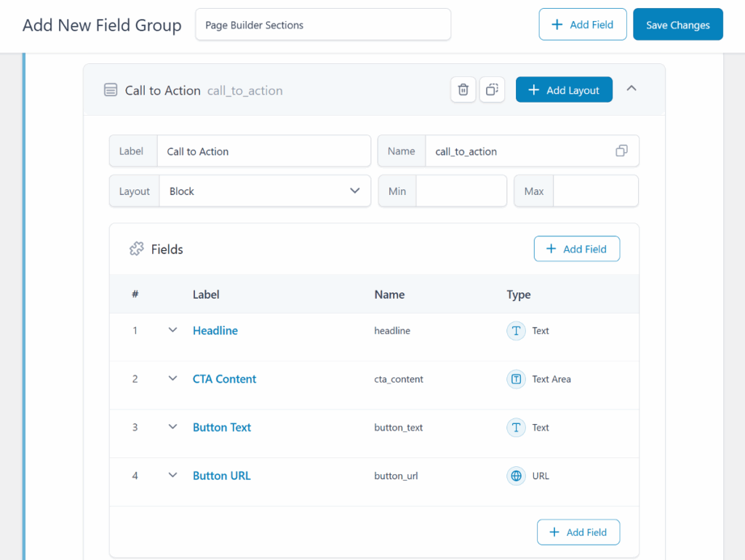Collapse the Call to Action layout panel
The width and height of the screenshot is (745, 560).
click(632, 89)
